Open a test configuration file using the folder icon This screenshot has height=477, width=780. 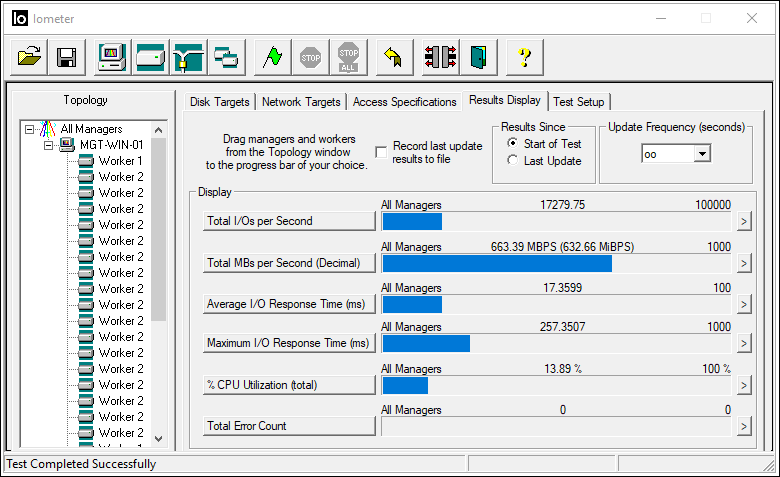tap(30, 57)
